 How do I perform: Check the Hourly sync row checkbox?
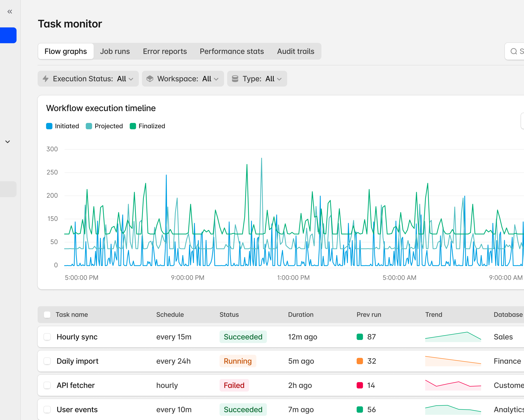click(47, 337)
